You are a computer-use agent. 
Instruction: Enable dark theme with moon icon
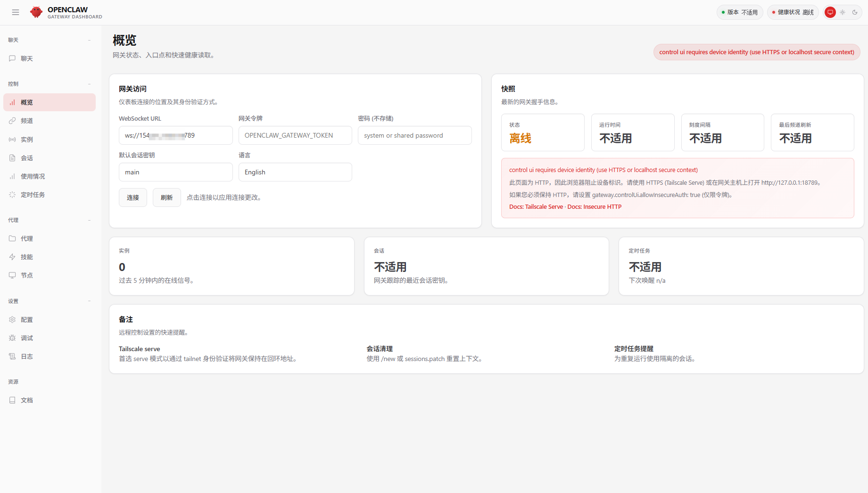click(855, 12)
